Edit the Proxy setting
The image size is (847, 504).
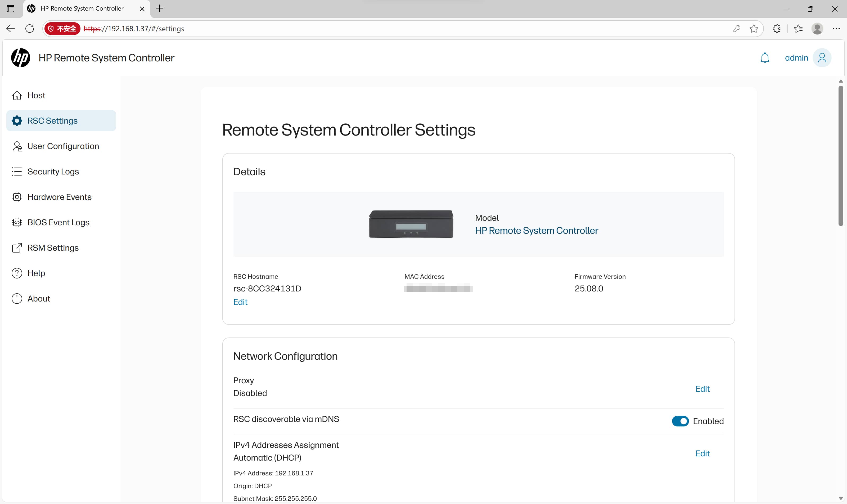[702, 389]
